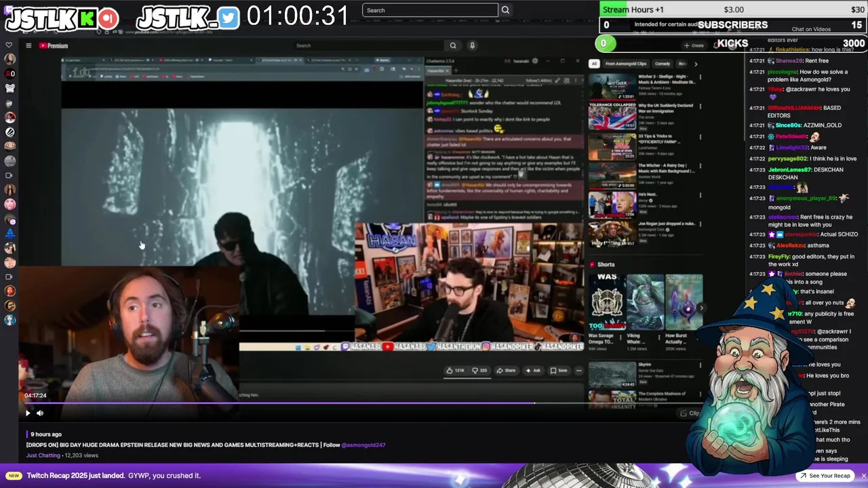The image size is (868, 488).
Task: Open the Chat on Videos header
Action: pyautogui.click(x=811, y=29)
